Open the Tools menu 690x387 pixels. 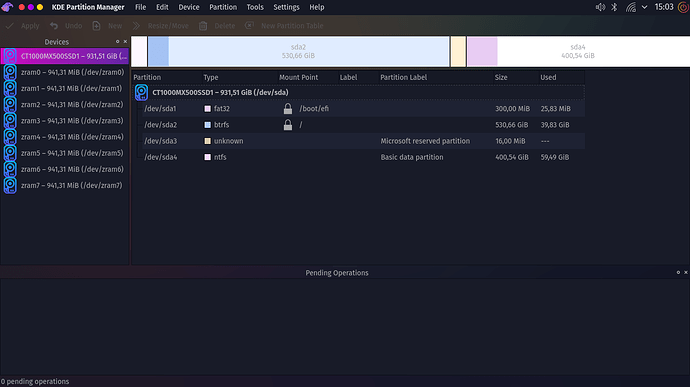(255, 7)
